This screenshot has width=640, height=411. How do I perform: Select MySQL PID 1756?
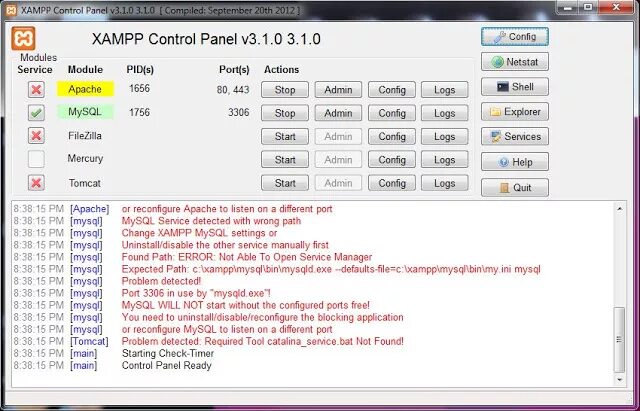(x=139, y=112)
